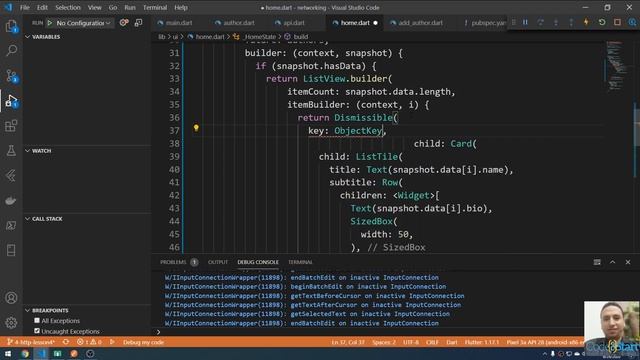Open debug console icon next to gear
Viewport: 640px width, 360px height.
click(x=139, y=23)
